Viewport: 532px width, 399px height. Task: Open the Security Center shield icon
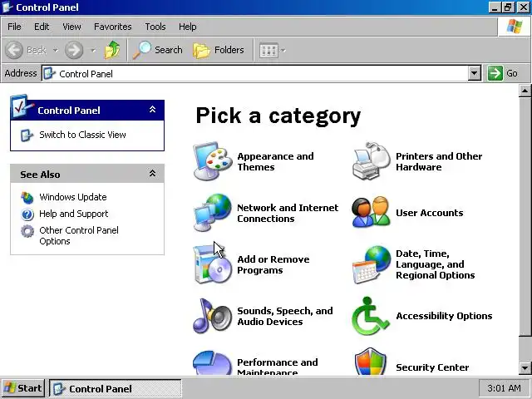372,362
